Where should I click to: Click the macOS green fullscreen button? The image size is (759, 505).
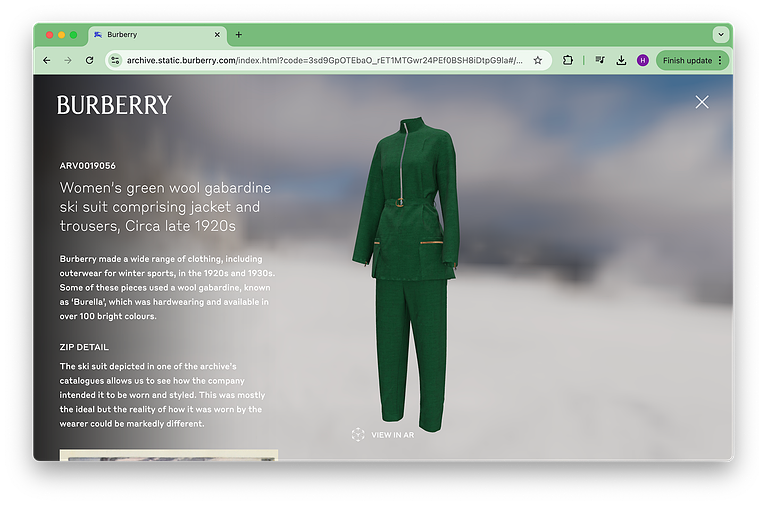coord(74,35)
